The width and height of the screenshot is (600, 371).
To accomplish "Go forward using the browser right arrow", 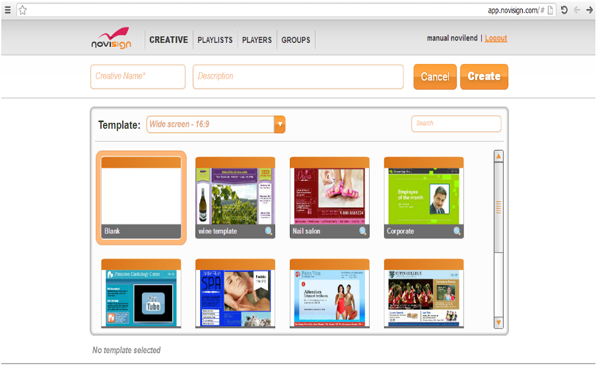I will pyautogui.click(x=589, y=10).
